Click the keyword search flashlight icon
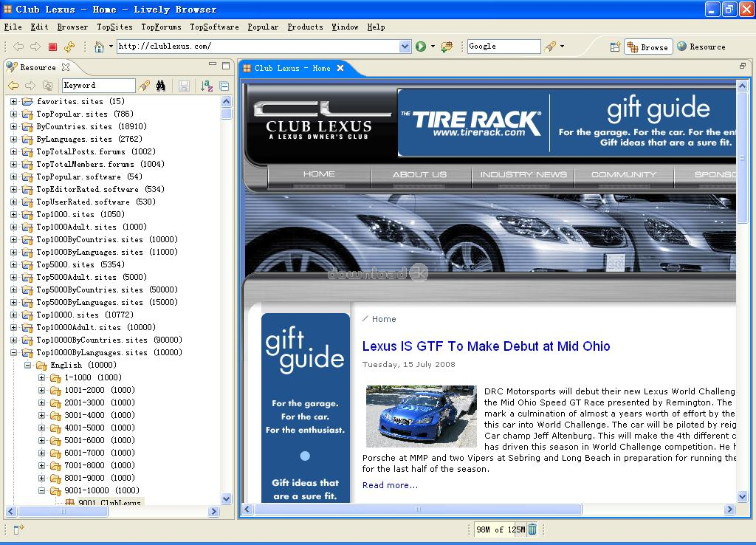 tap(144, 86)
